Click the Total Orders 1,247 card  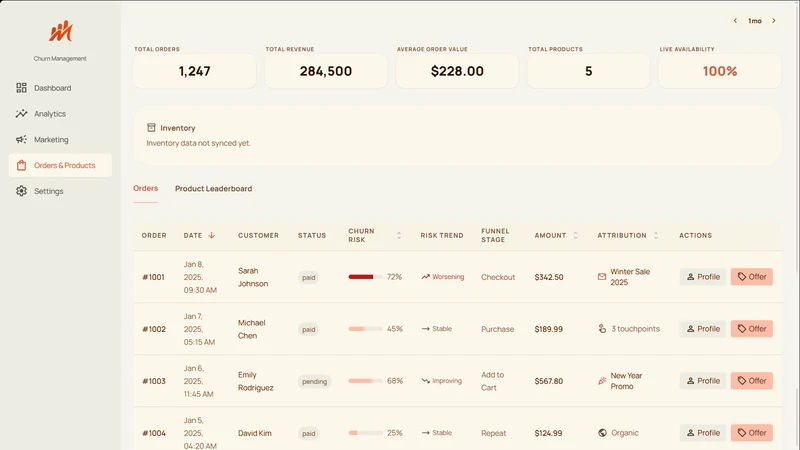point(194,71)
